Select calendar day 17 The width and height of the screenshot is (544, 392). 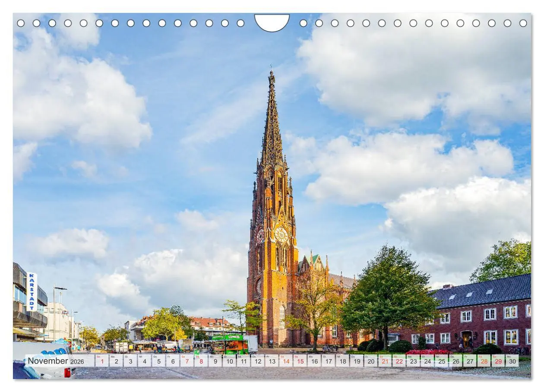328,361
